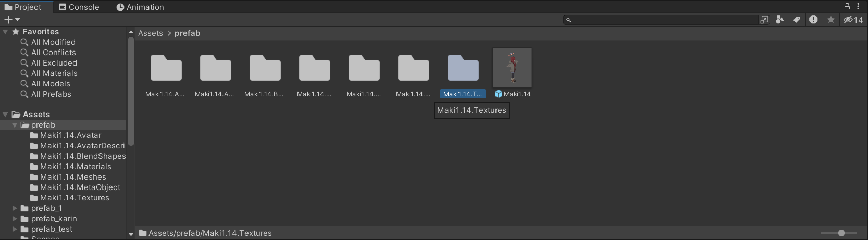868x240 pixels.
Task: Click the icon size slider handle
Action: [x=841, y=233]
